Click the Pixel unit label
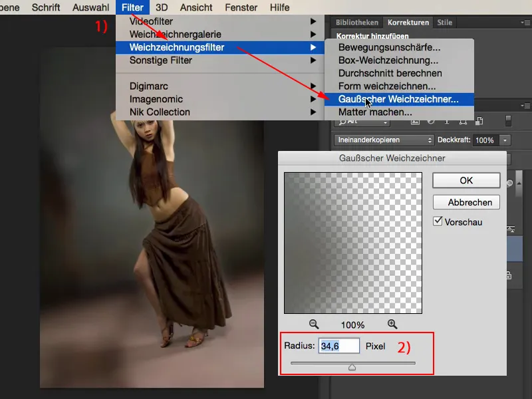Viewport: 532px width, 399px height. (x=375, y=346)
